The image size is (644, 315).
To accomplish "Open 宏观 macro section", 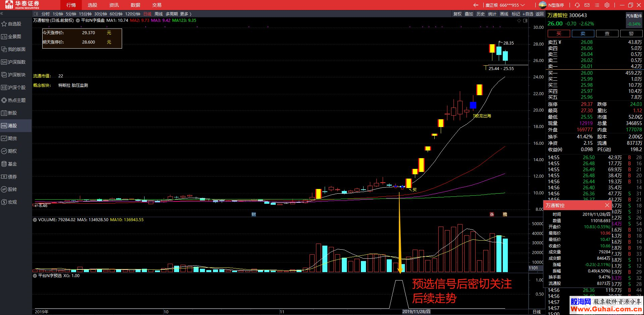I will 9,202.
